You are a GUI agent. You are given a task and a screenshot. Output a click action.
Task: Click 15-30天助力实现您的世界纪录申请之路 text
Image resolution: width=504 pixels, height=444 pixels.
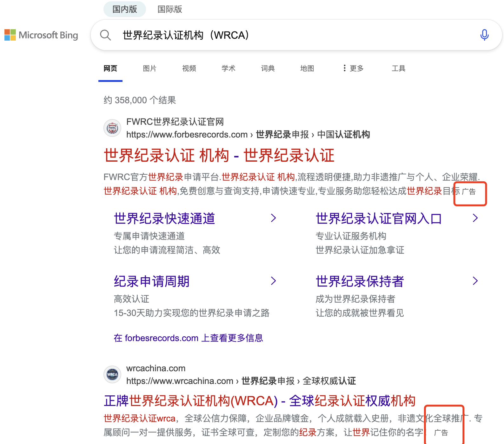(x=192, y=313)
